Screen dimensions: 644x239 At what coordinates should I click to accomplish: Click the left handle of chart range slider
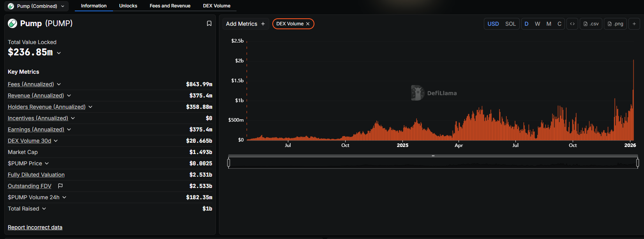[x=229, y=163]
